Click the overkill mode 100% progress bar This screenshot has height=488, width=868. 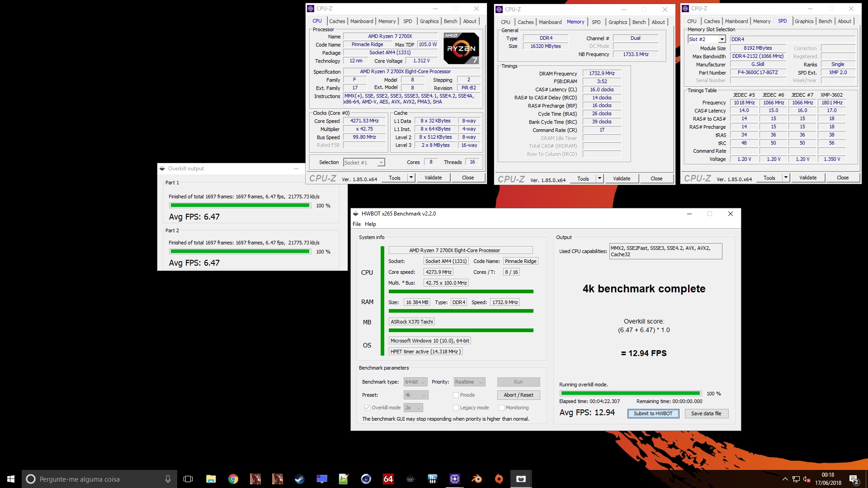click(630, 394)
